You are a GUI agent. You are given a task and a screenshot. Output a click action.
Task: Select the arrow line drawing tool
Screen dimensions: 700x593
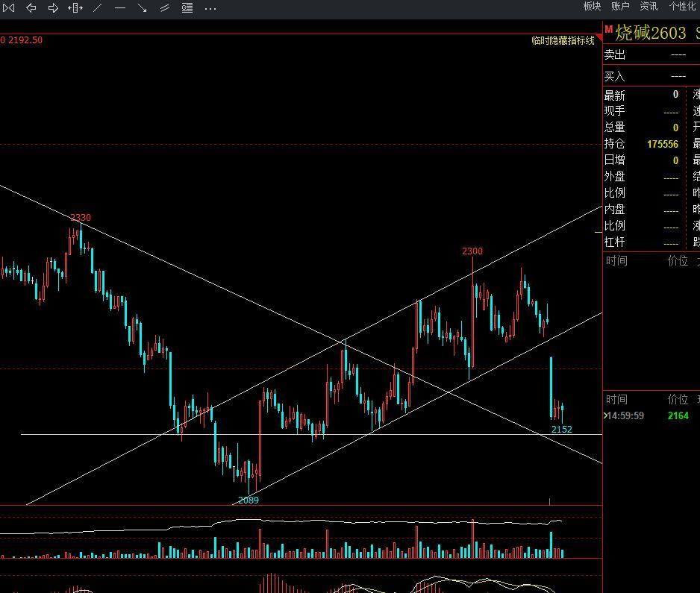(142, 7)
